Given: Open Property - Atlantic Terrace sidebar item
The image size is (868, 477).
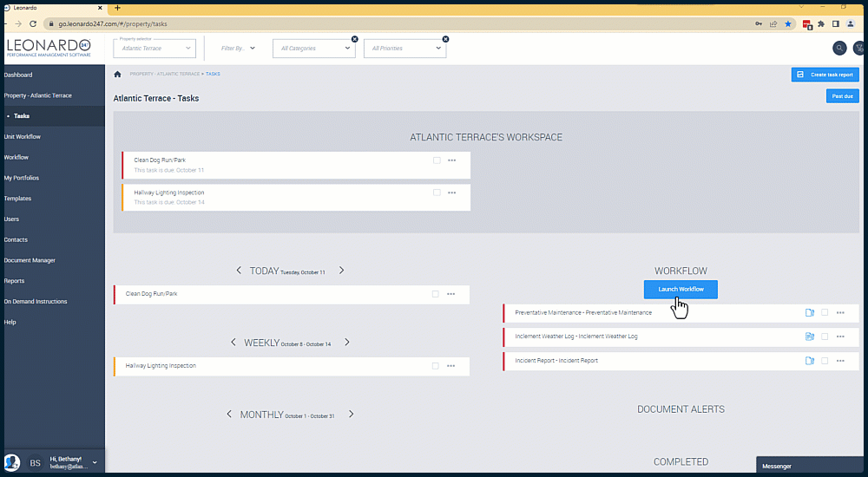Looking at the screenshot, I should coord(37,95).
